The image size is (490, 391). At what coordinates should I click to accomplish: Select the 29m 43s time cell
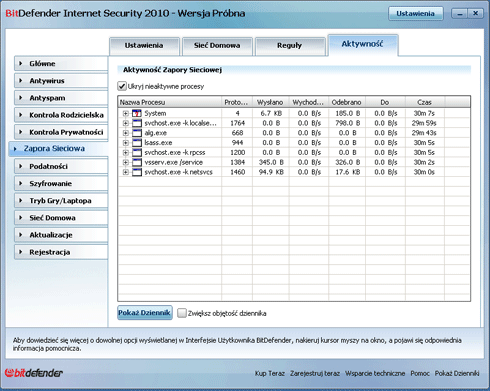click(x=424, y=133)
